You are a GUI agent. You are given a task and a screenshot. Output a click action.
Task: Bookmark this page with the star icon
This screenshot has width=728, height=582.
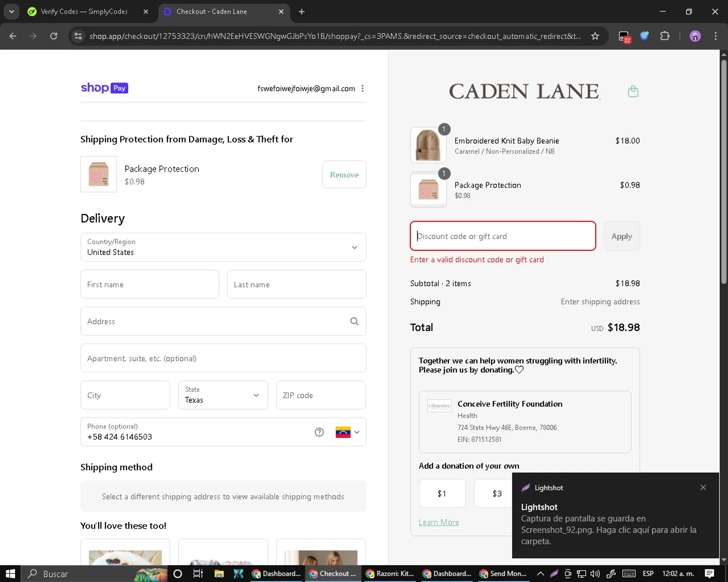tap(595, 36)
